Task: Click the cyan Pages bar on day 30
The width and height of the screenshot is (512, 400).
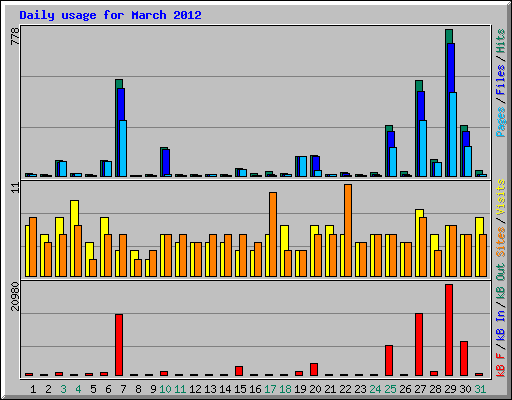Action: (x=468, y=161)
